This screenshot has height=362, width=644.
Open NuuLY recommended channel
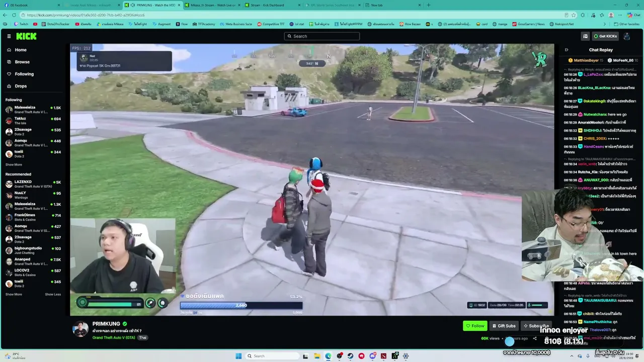pos(33,195)
